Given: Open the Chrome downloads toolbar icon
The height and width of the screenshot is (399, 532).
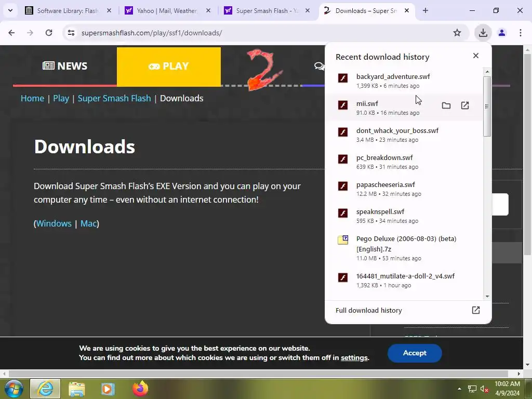Looking at the screenshot, I should pyautogui.click(x=483, y=33).
